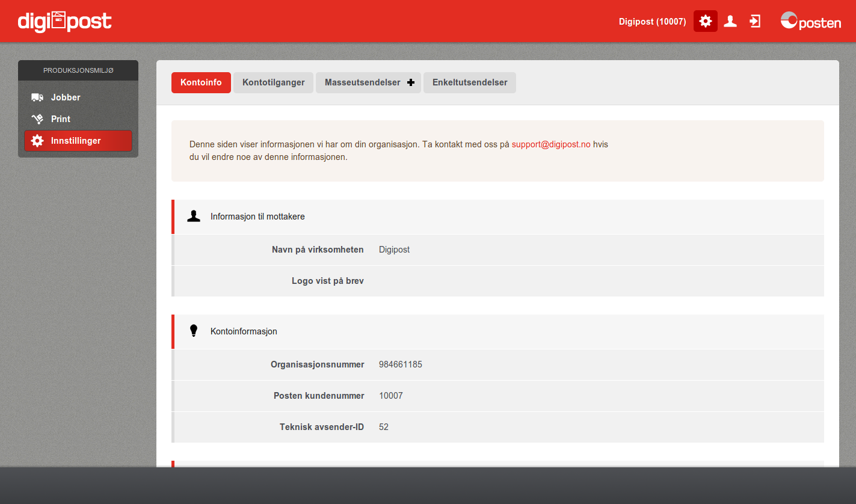Click the truck icon beside Jobber
The image size is (856, 504).
[37, 97]
